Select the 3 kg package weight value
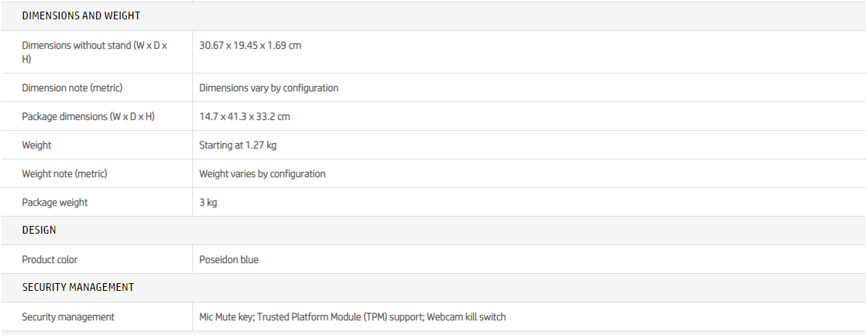Image resolution: width=868 pixels, height=335 pixels. point(208,203)
